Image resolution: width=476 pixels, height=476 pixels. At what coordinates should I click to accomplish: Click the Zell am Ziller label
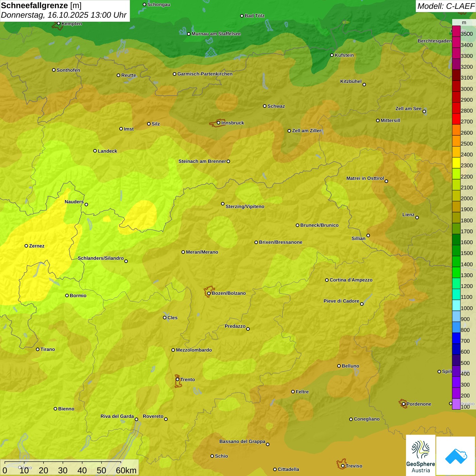coord(307,131)
